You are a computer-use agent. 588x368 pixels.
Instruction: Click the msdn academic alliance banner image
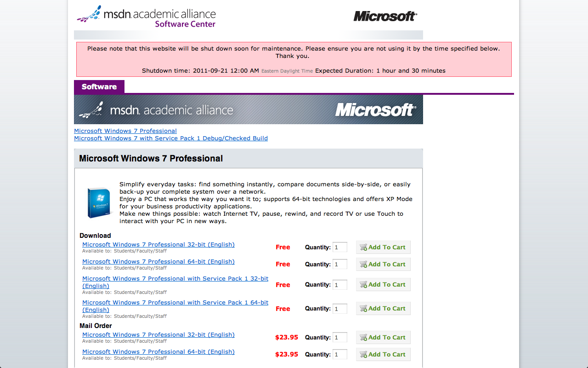point(249,109)
